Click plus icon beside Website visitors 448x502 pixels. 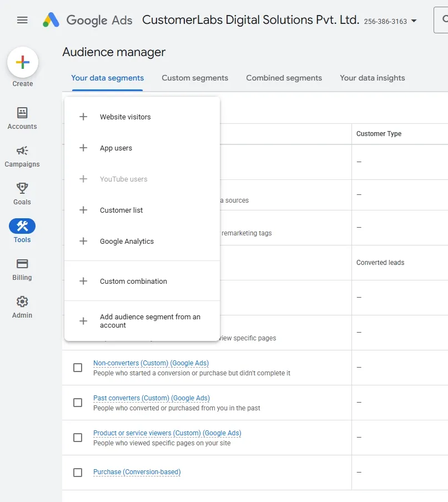click(83, 117)
